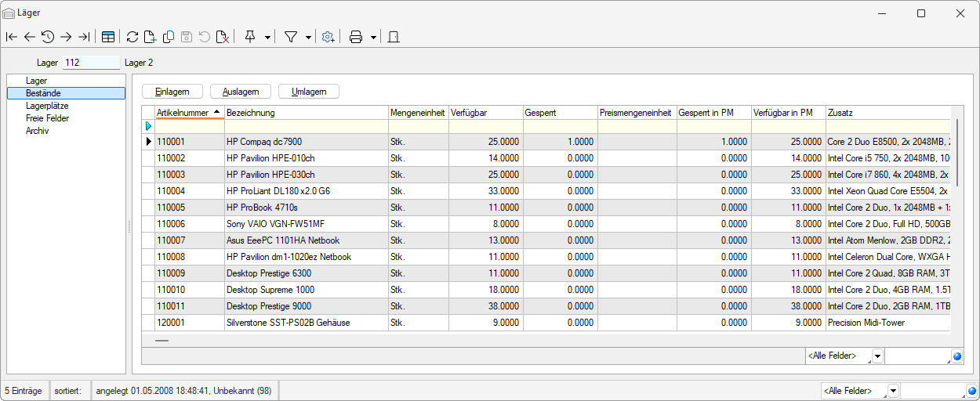The width and height of the screenshot is (980, 401).
Task: Select Bestände in the left tree
Action: 66,93
